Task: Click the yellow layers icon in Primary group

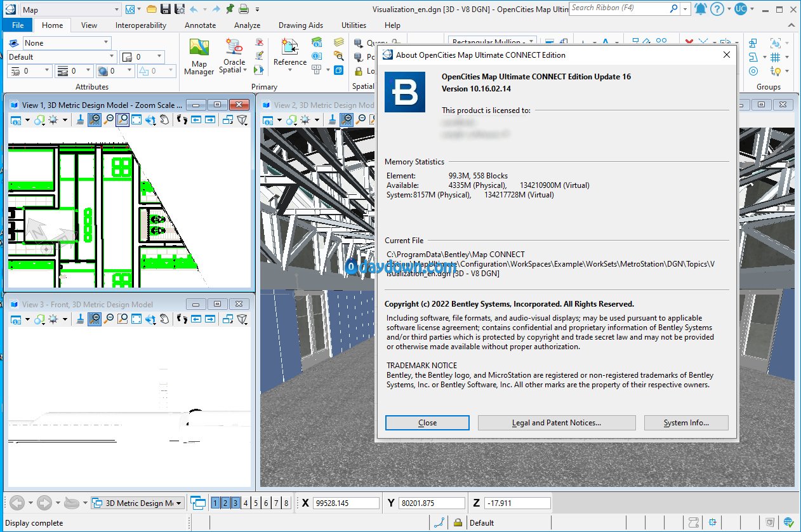Action: click(x=339, y=43)
